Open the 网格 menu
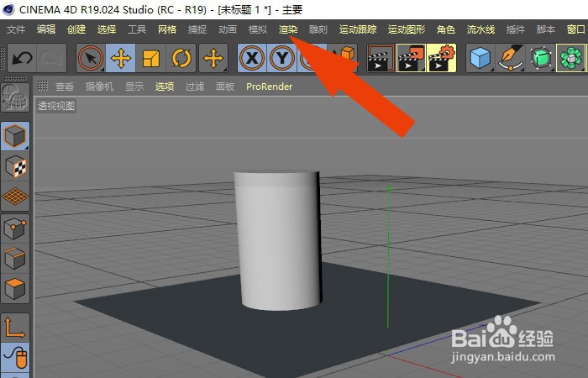The width and height of the screenshot is (588, 378). pos(167,29)
